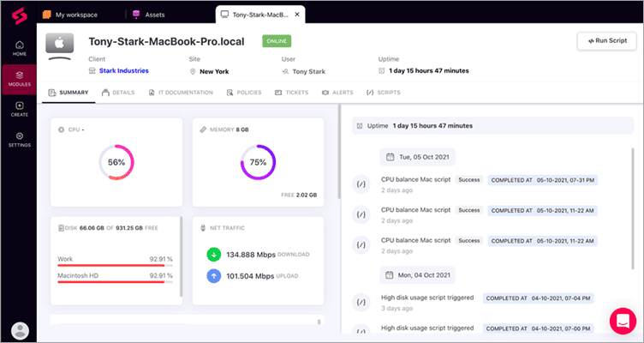Click the first CPU balance script icon
The image size is (644, 343).
[361, 184]
